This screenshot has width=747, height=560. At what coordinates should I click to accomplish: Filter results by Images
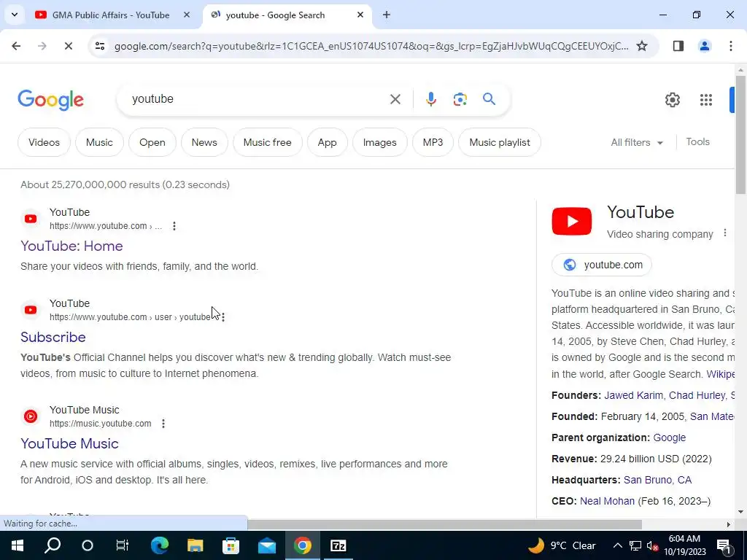[x=379, y=142]
